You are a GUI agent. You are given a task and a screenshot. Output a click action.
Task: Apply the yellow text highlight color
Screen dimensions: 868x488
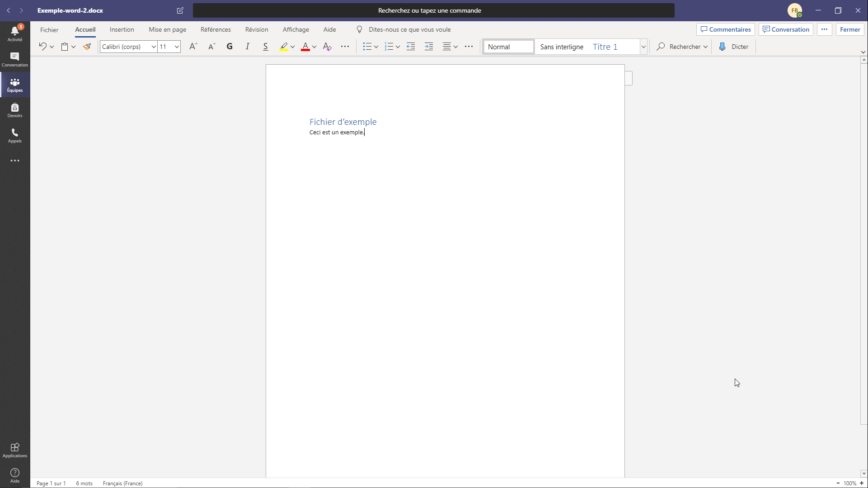pos(283,47)
